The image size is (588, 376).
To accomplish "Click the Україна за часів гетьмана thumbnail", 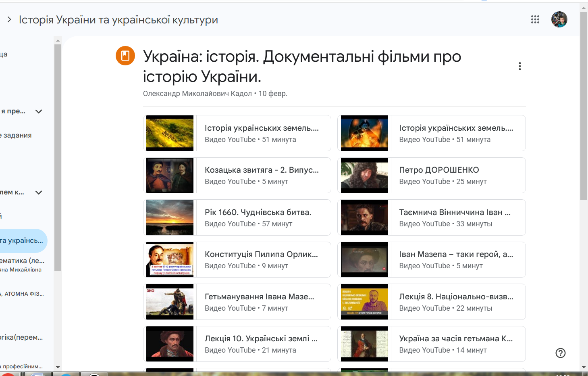I will (364, 344).
